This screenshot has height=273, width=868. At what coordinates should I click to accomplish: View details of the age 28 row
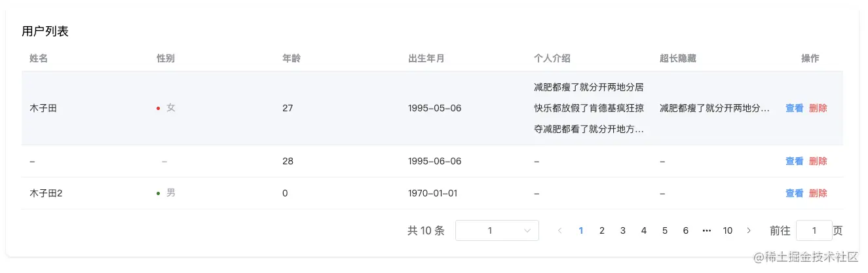[794, 161]
